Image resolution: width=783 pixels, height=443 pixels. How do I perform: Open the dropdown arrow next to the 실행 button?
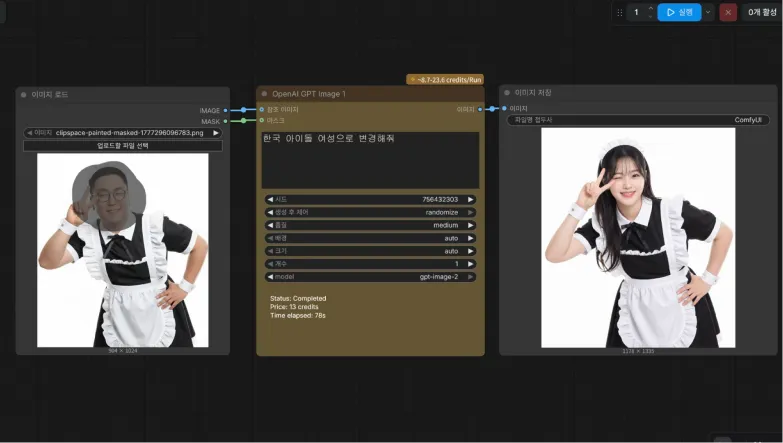click(x=708, y=12)
